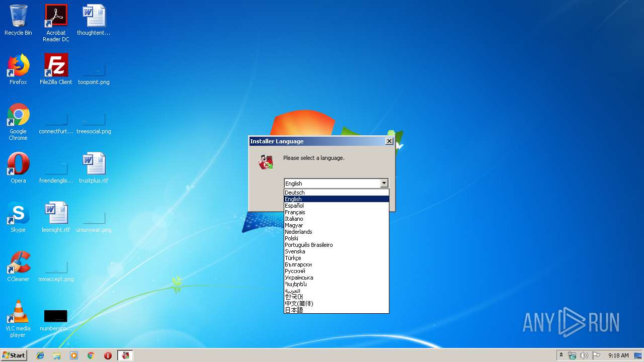This screenshot has height=362, width=644.
Task: Close the Installer Language dialog
Action: point(389,141)
